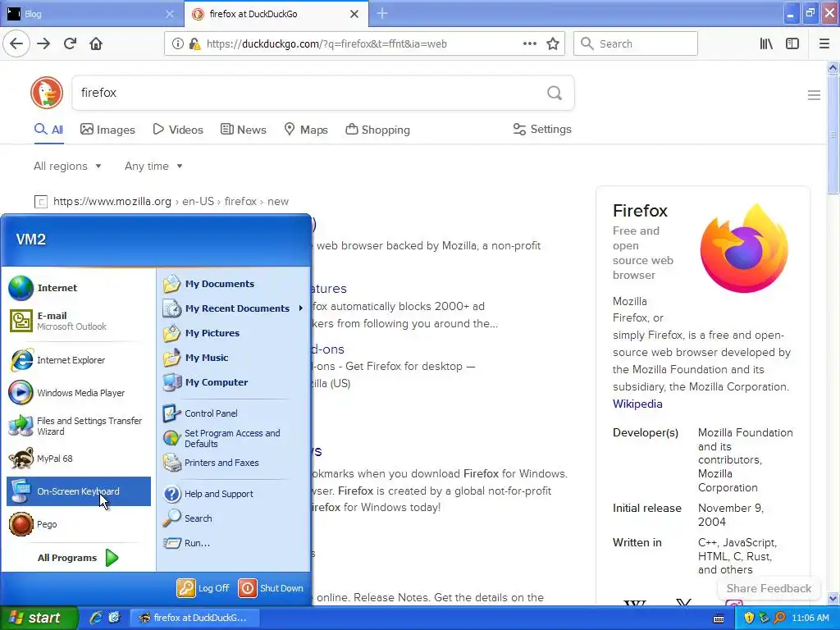Switch to the Images tab

(x=107, y=130)
